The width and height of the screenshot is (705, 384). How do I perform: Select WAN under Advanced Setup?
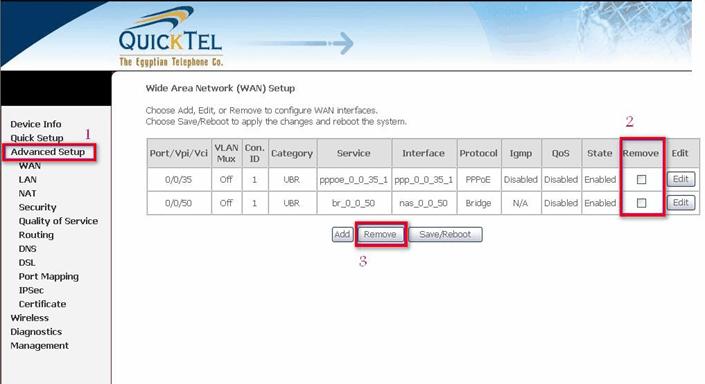[x=30, y=165]
